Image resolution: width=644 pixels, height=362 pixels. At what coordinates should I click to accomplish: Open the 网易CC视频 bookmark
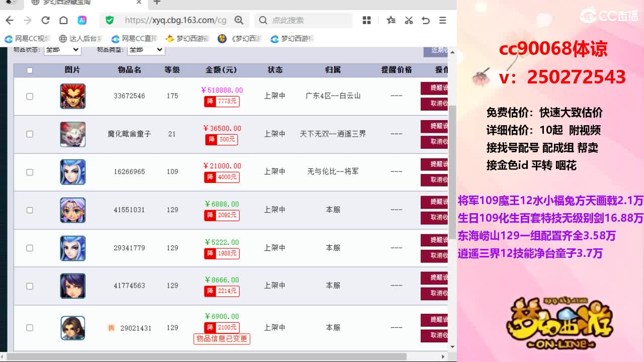click(x=28, y=39)
